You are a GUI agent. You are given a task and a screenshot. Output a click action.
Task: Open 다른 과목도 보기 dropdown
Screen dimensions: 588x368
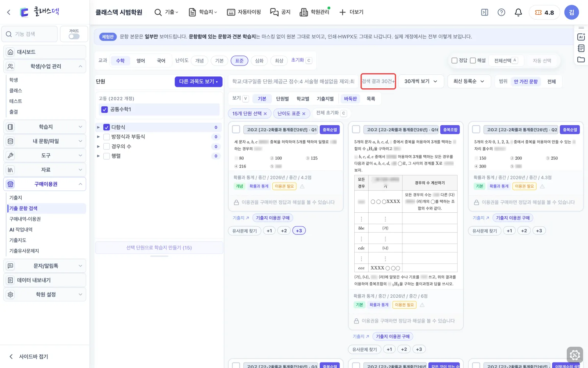(x=198, y=81)
